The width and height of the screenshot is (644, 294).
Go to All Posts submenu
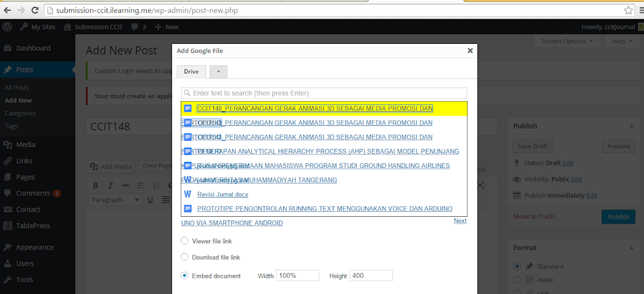pos(17,88)
